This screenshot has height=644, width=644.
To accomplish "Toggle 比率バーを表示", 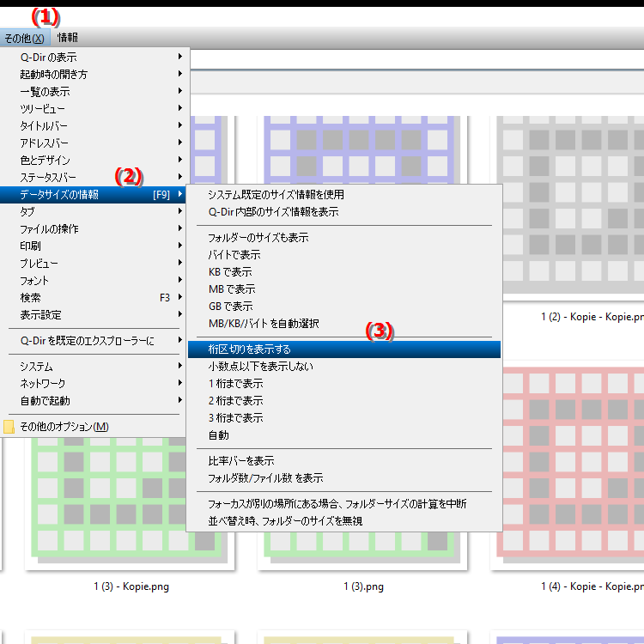I will (x=344, y=461).
